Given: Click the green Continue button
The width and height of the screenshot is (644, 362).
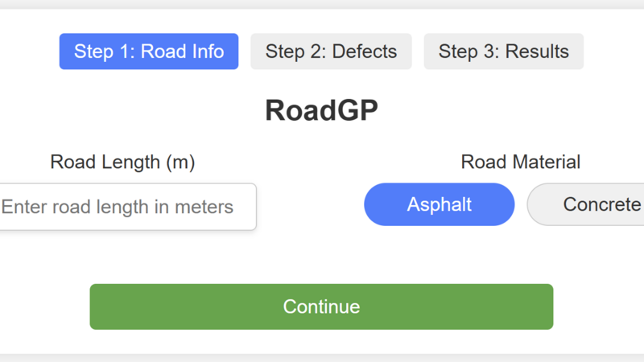Looking at the screenshot, I should [321, 306].
